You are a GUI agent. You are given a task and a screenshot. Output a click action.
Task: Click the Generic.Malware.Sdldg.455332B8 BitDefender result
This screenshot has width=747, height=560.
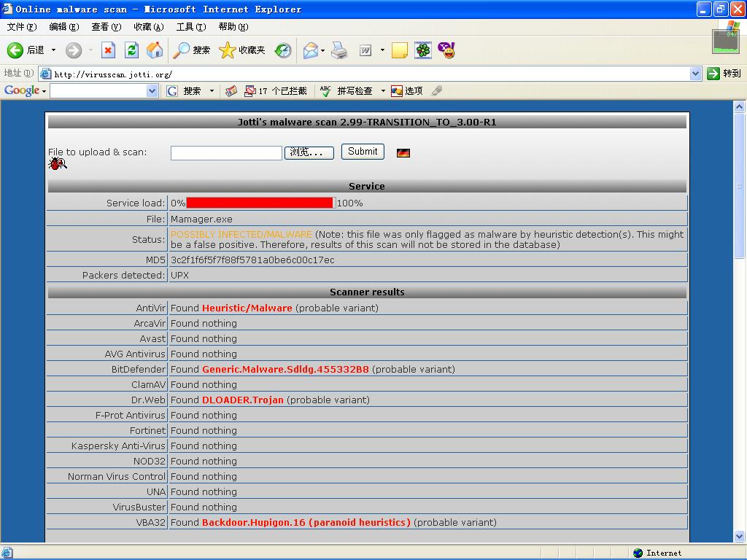click(x=285, y=370)
